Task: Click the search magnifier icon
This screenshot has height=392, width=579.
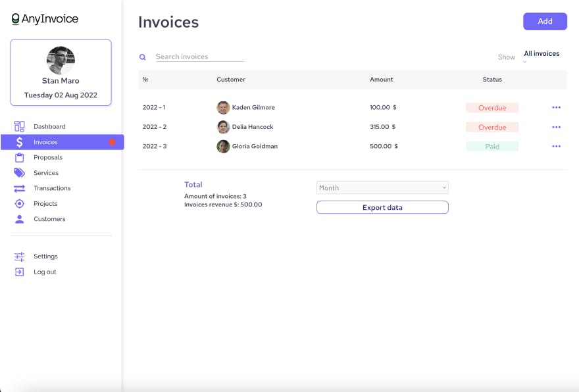Action: [143, 57]
